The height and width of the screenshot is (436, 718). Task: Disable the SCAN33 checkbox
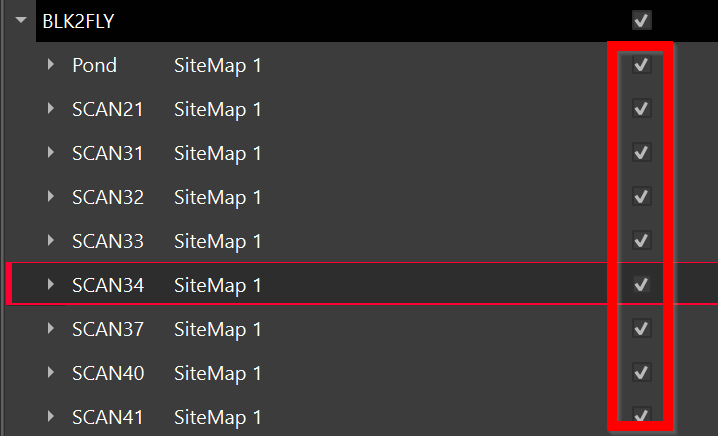tap(642, 241)
